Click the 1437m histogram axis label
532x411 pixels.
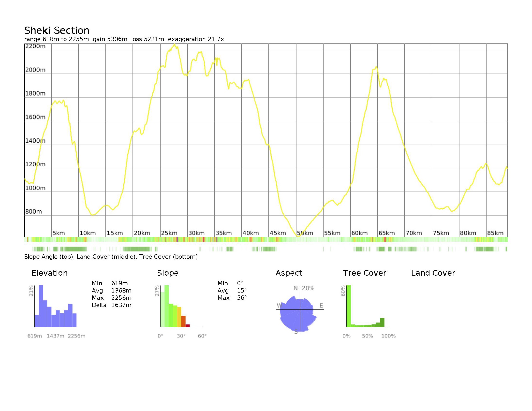point(56,336)
